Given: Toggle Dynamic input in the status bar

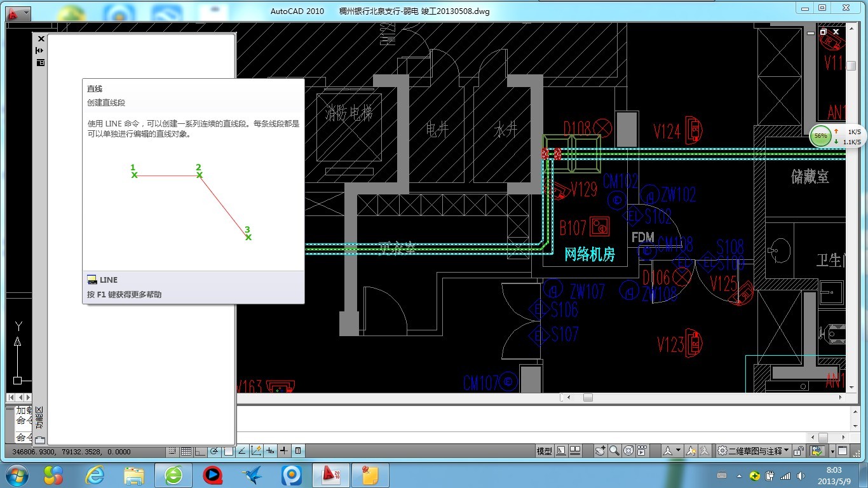Looking at the screenshot, I should (x=269, y=451).
